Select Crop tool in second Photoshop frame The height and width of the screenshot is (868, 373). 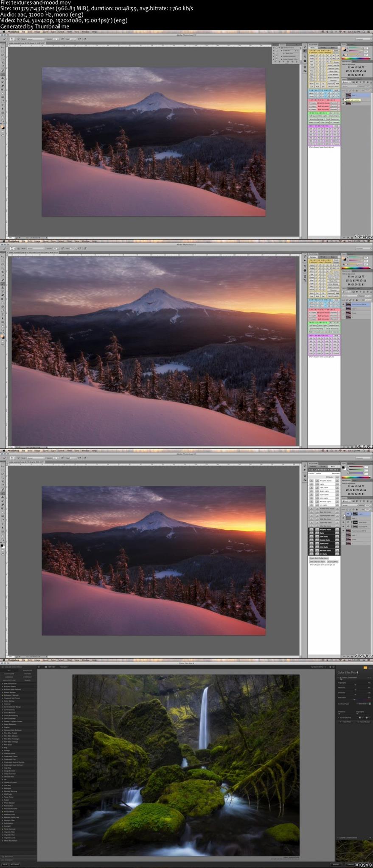[x=3, y=272]
